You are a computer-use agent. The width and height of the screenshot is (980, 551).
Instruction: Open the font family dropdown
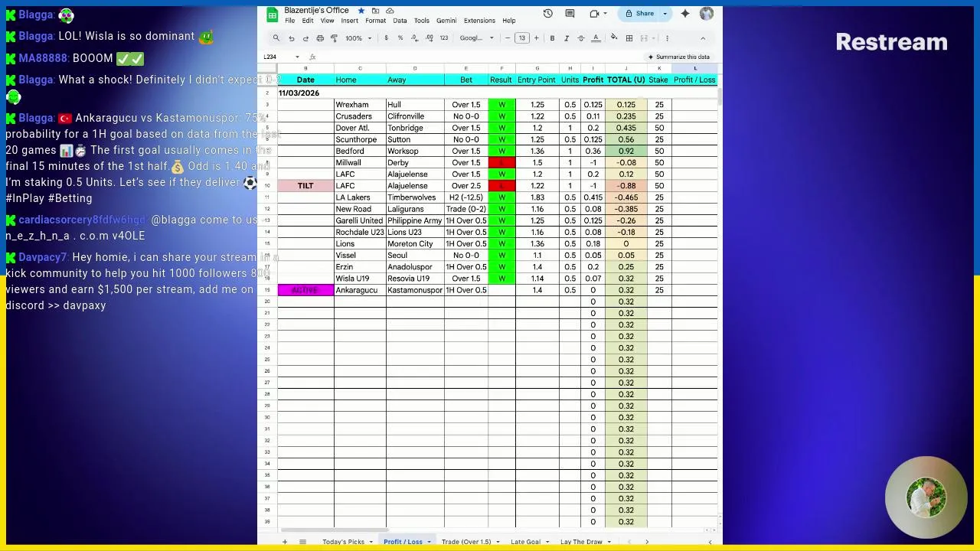click(477, 38)
